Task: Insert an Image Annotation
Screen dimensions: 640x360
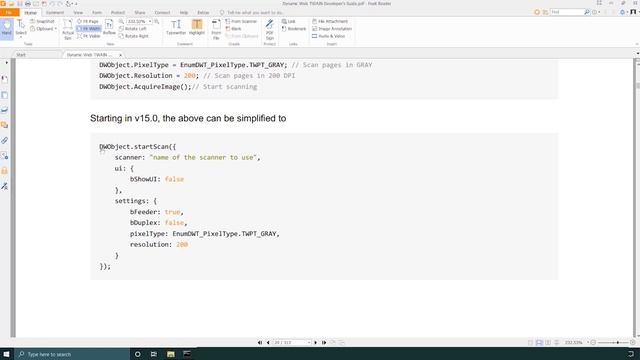Action: point(332,29)
